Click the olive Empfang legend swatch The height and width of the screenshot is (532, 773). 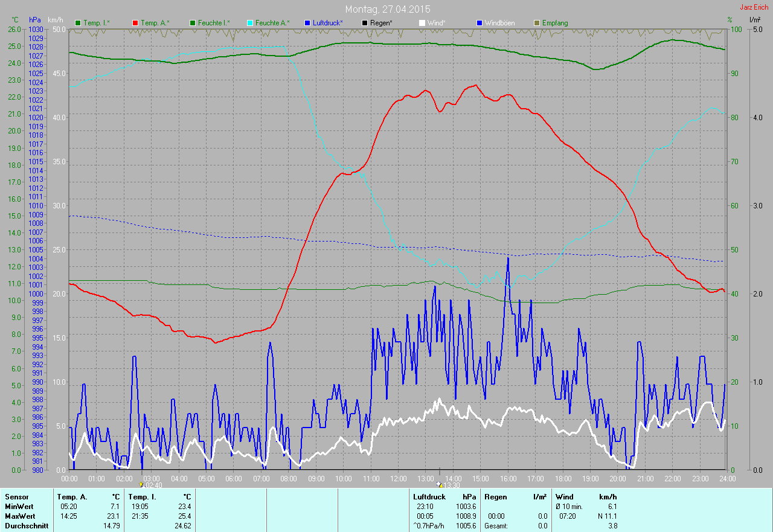(x=537, y=23)
